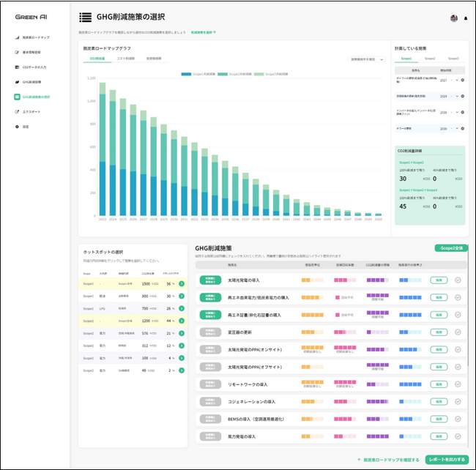Viewport: 476px width, 470px height.
Task: Open the user profile avatar
Action: 454,18
